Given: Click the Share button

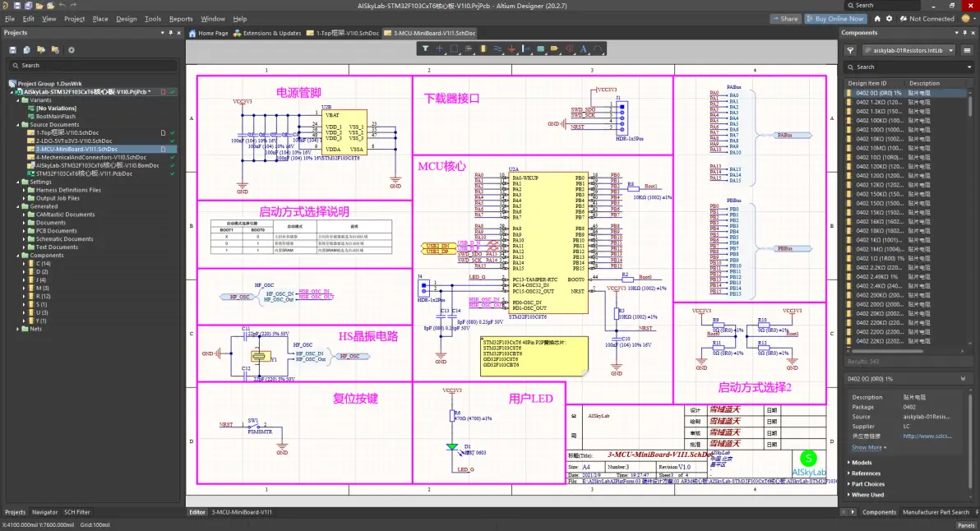Looking at the screenshot, I should coord(785,19).
